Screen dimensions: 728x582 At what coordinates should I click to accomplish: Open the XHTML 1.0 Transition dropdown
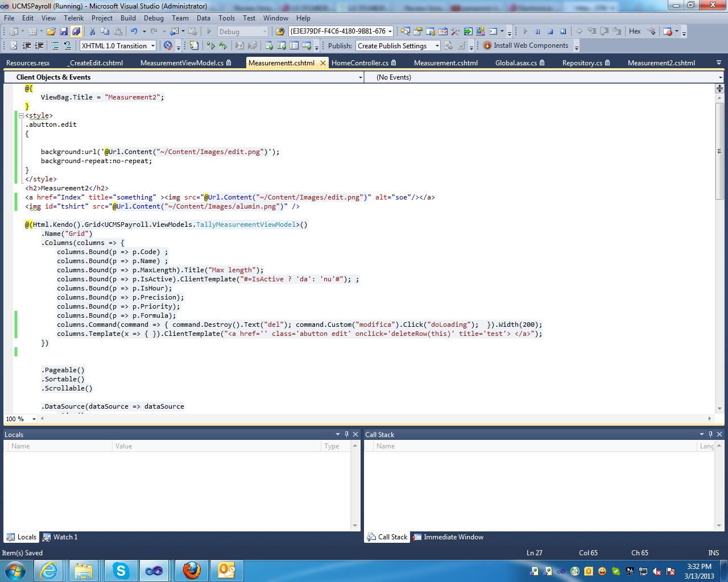point(152,46)
